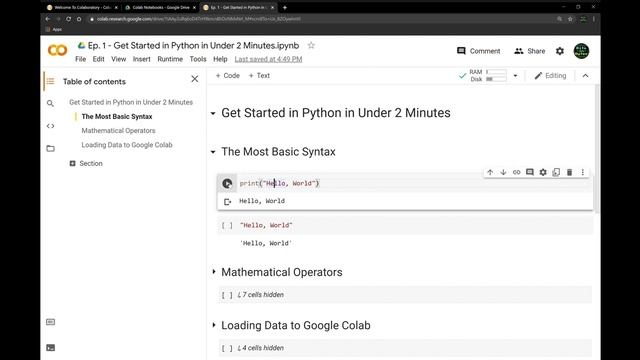The image size is (640, 360).
Task: Click the Share button
Action: click(529, 51)
